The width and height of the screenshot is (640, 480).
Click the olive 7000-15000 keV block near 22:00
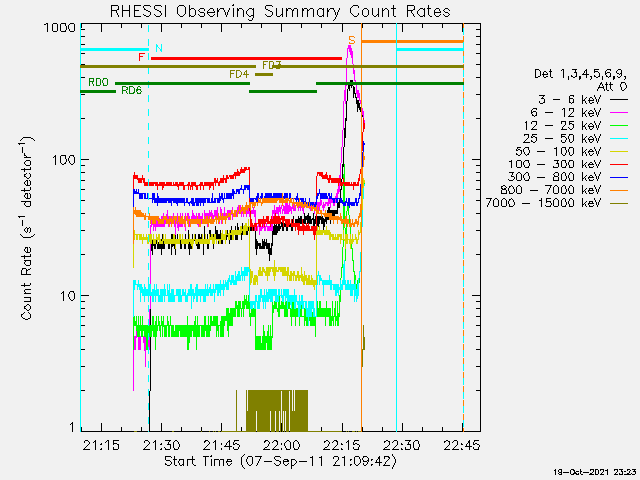pyautogui.click(x=277, y=411)
